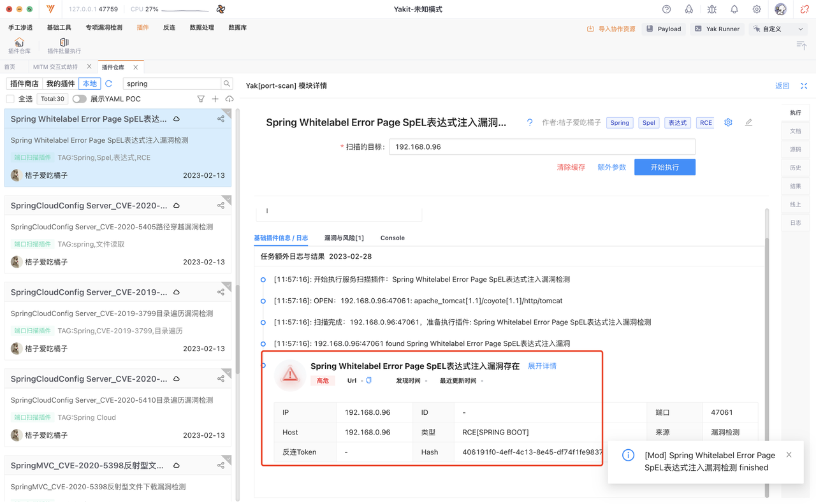Click the help icon beside plugin title
Image resolution: width=816 pixels, height=504 pixels.
coord(530,122)
